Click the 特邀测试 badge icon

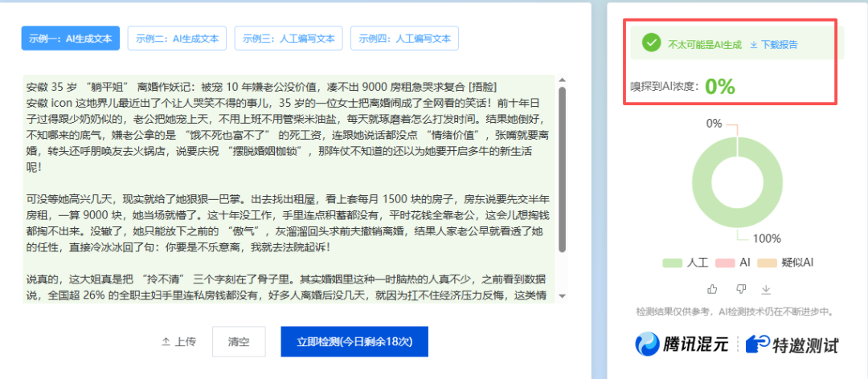756,344
